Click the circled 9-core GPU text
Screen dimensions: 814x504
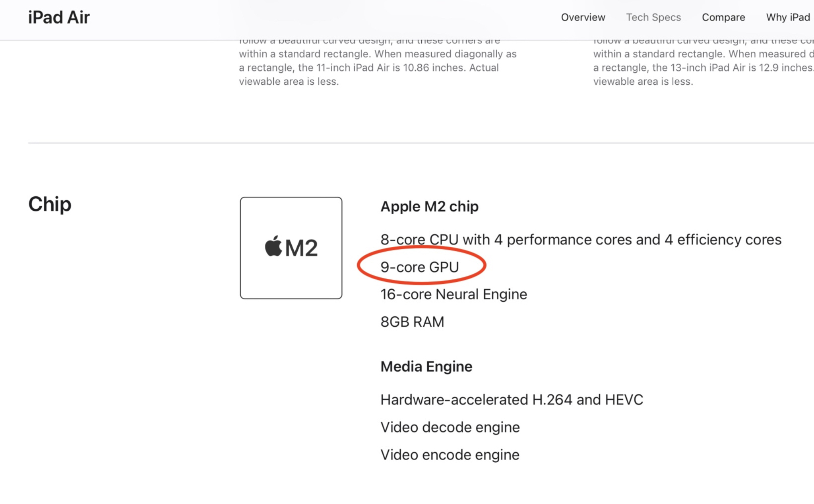[419, 267]
